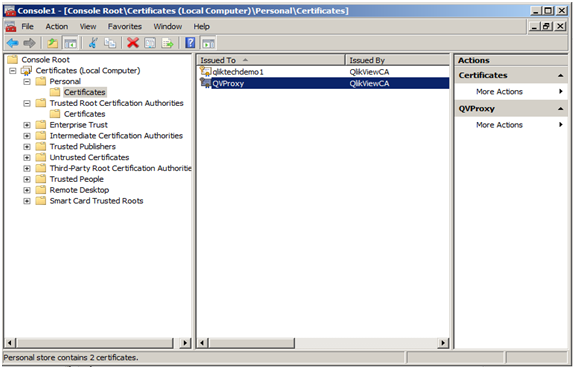Select Certificates under Personal in tree

[x=84, y=92]
